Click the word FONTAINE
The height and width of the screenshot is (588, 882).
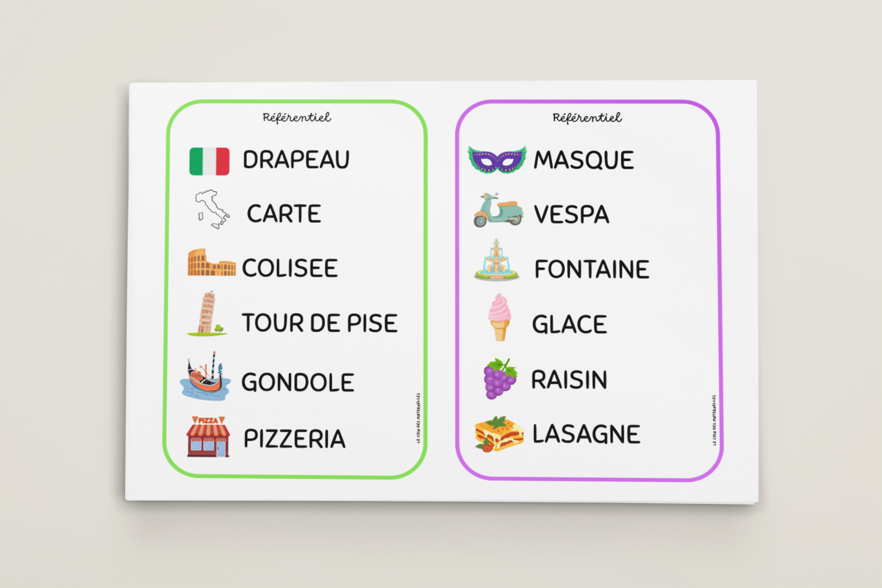[x=591, y=269]
